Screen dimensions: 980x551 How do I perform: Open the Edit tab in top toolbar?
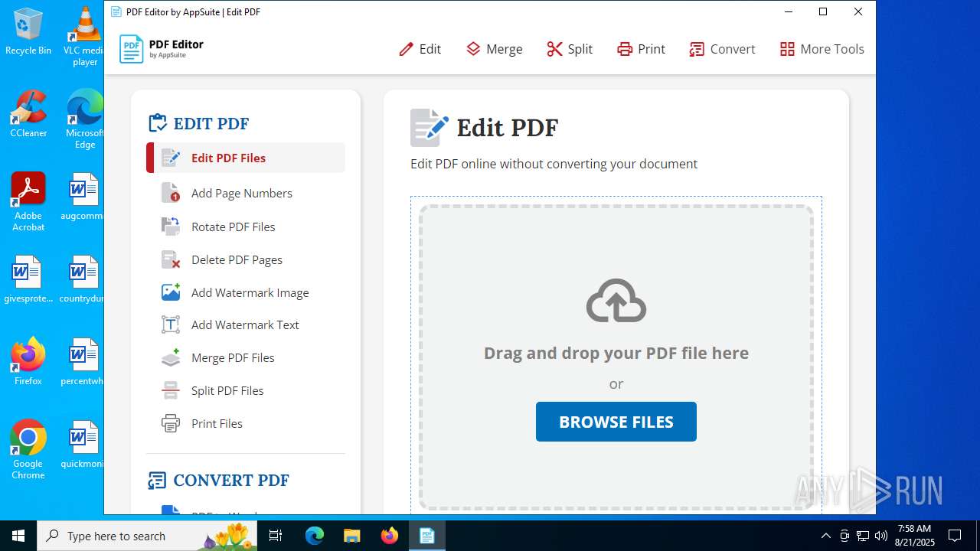pos(420,49)
